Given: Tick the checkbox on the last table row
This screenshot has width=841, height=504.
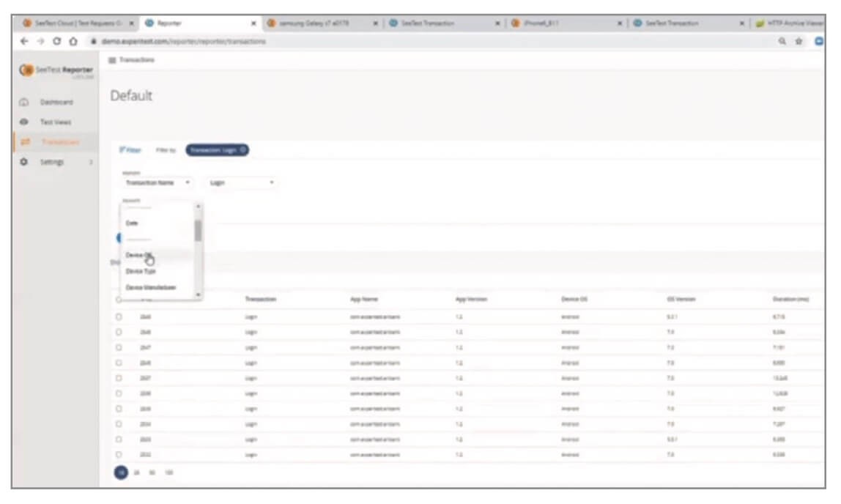Looking at the screenshot, I should pos(118,454).
